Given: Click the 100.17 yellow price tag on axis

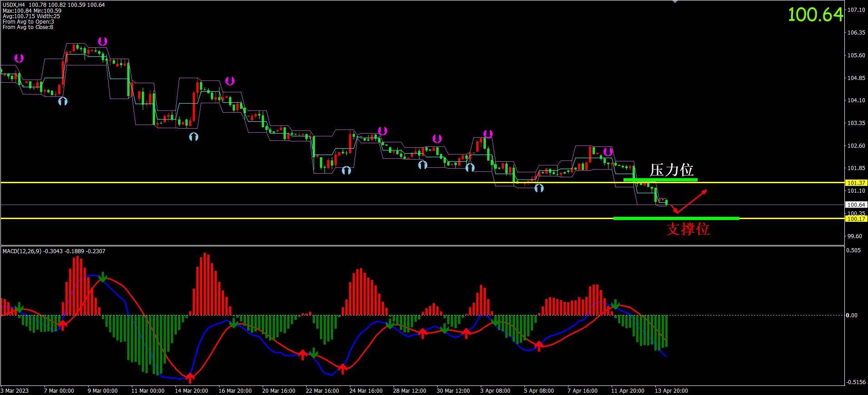Looking at the screenshot, I should (x=856, y=219).
